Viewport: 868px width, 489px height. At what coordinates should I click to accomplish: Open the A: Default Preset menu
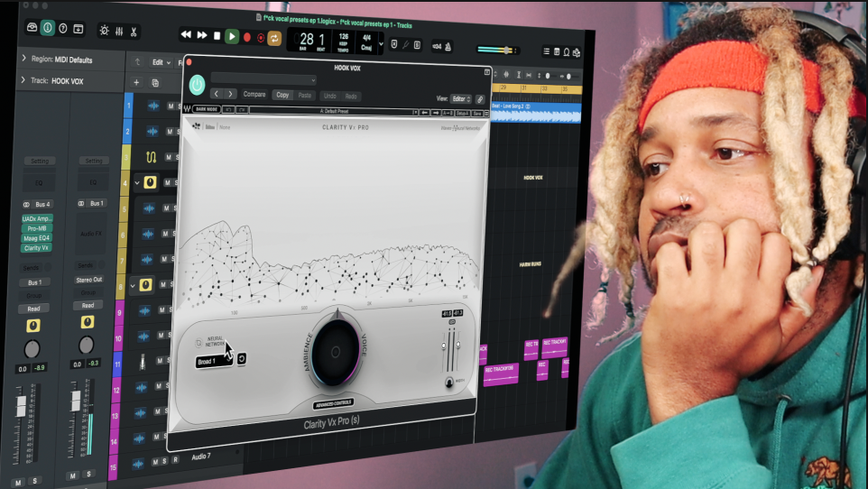click(334, 111)
